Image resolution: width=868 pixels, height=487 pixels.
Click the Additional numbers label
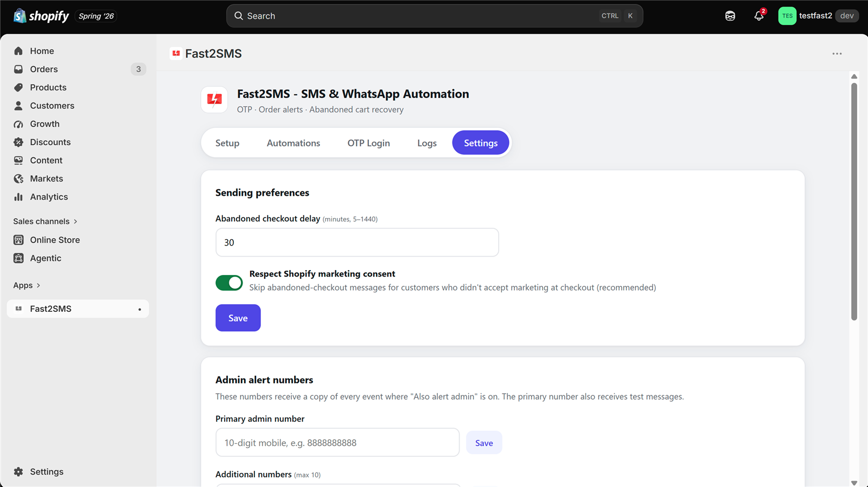253,475
